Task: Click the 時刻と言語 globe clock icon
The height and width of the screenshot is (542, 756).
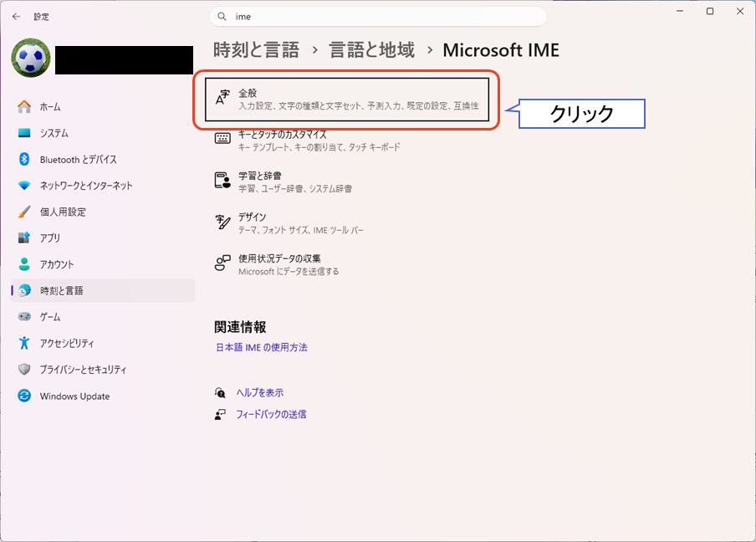Action: click(24, 290)
